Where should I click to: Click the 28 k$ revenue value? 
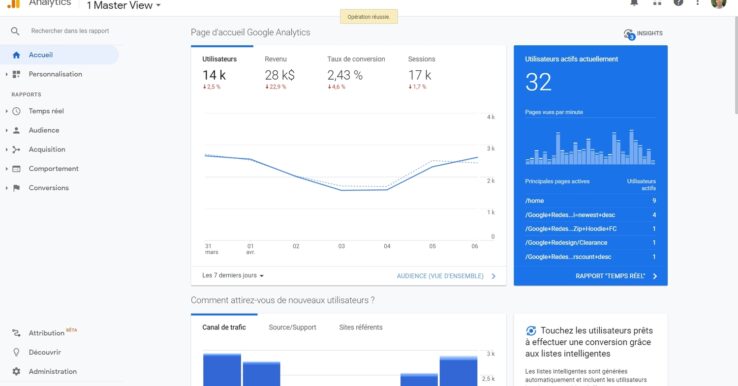280,75
